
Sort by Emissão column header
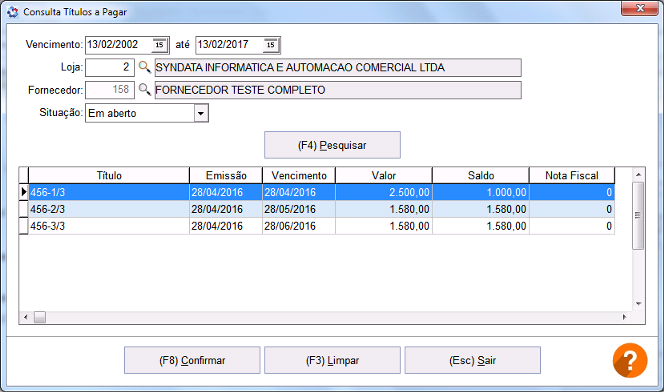point(226,175)
